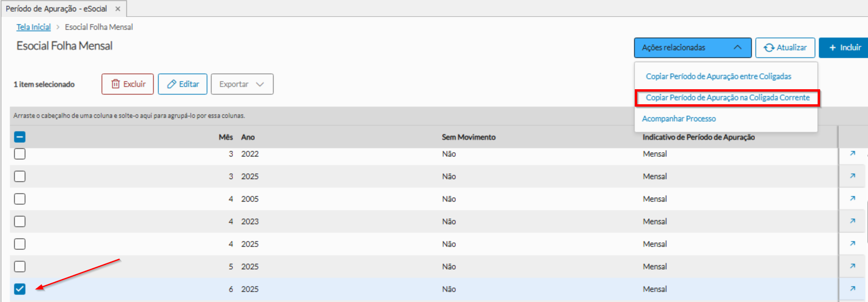Uncheck the selected 6/2025 row checkbox
The image size is (868, 302).
pyautogui.click(x=20, y=289)
